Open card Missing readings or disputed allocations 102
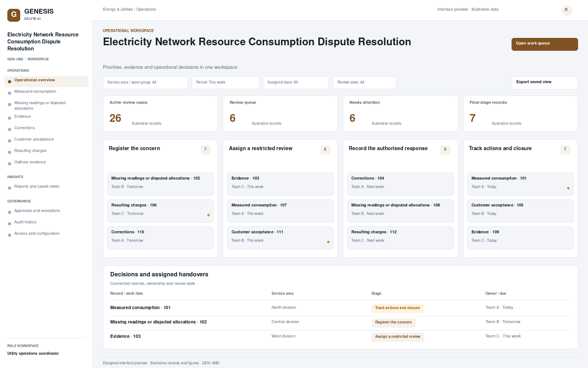Image resolution: width=588 pixels, height=368 pixels. (x=160, y=184)
